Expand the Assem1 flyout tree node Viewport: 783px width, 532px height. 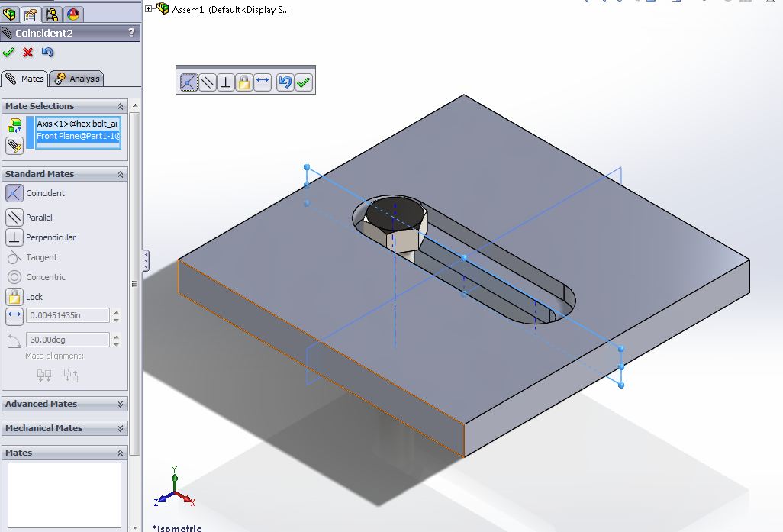click(x=148, y=8)
